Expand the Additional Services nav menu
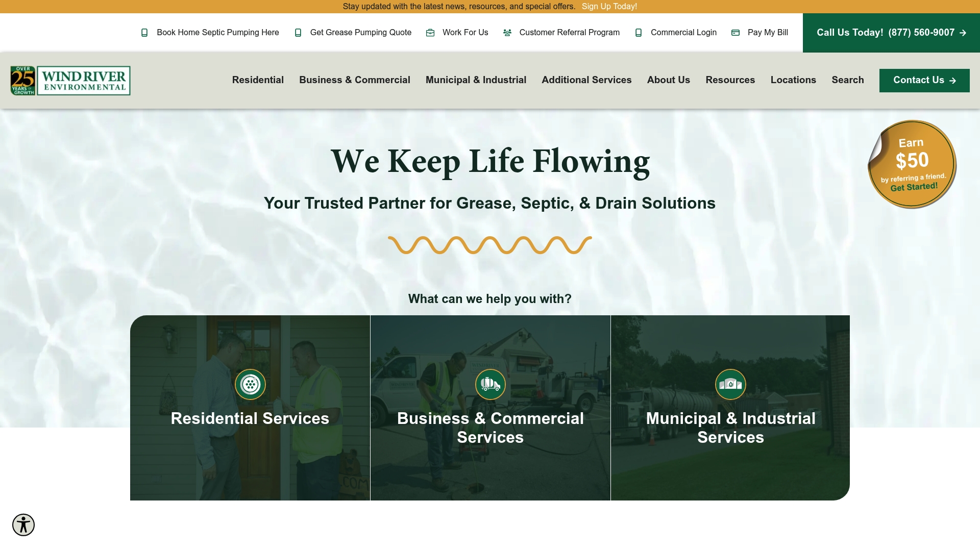The height and width of the screenshot is (551, 980). point(586,80)
